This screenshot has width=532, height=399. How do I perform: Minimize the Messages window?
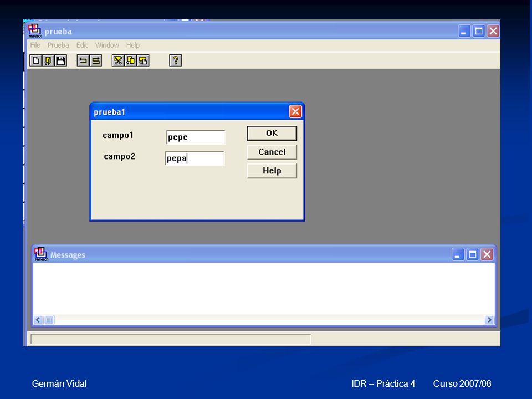click(x=458, y=254)
